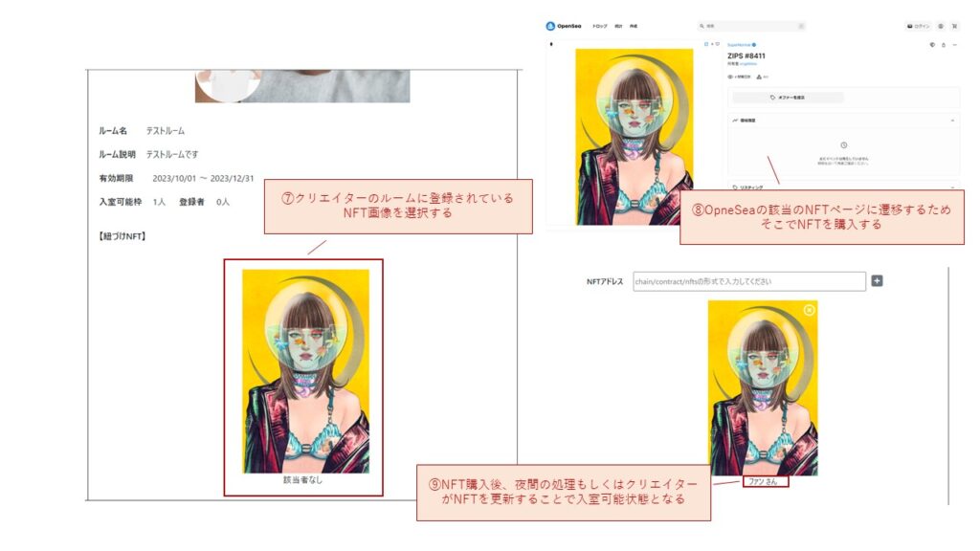980x551 pixels.
Task: Click the make offer button
Action: pos(789,98)
